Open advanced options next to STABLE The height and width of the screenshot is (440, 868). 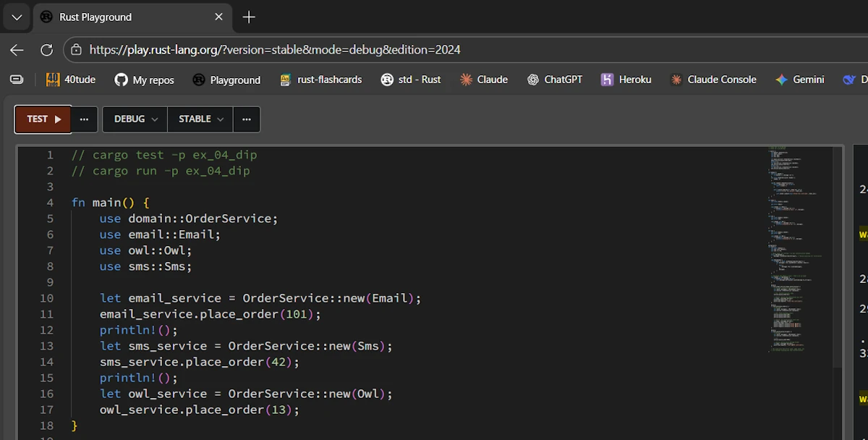pos(247,119)
